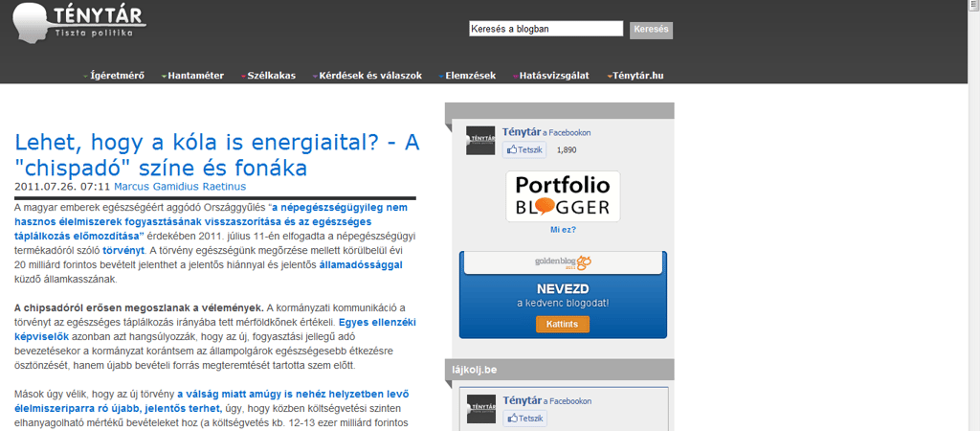Open the Ténytár.hu navigation link
980x431 pixels.
point(636,76)
